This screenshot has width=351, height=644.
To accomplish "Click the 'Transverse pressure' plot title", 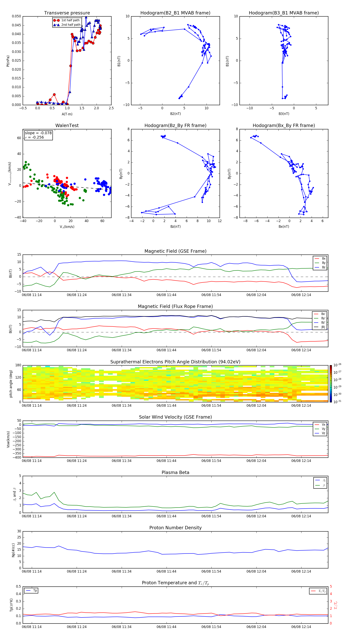I will tap(67, 13).
